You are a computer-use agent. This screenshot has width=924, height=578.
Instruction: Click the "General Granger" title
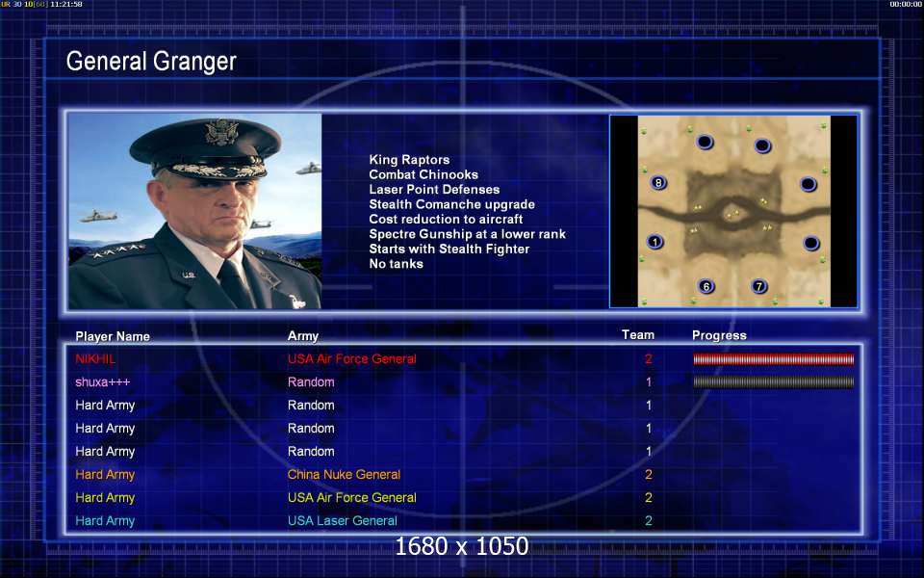[x=151, y=62]
